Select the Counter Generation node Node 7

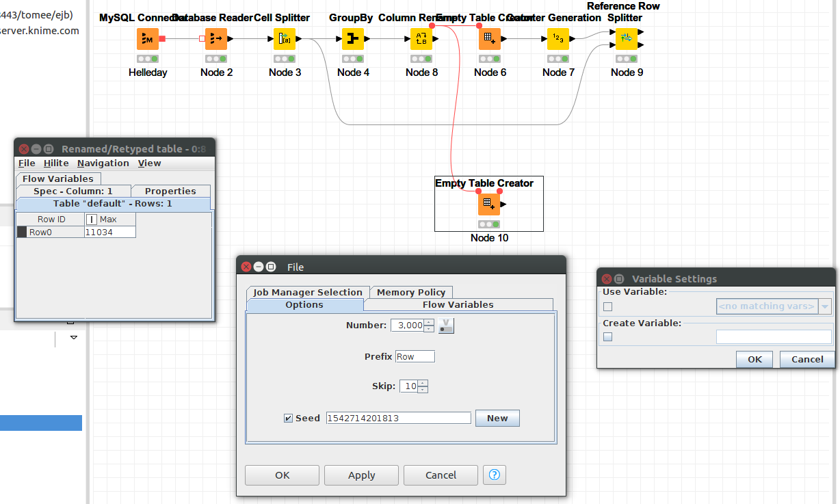(558, 39)
